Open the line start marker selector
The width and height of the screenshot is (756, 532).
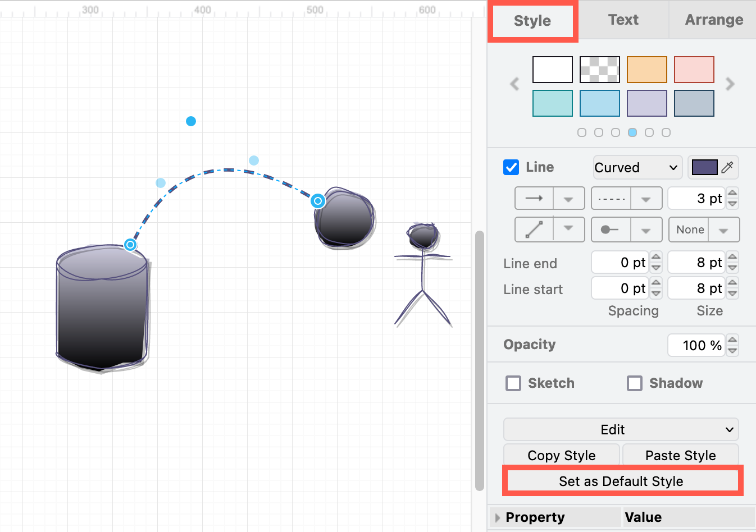(x=646, y=229)
